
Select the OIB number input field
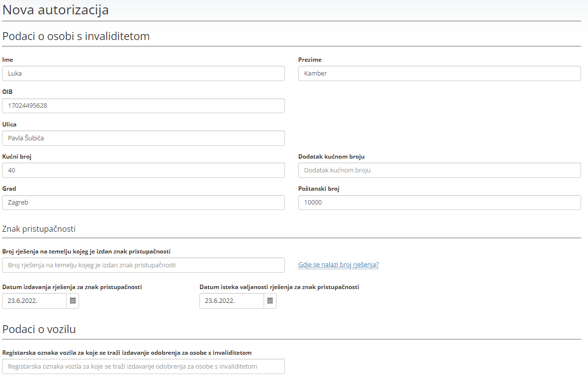(x=143, y=106)
